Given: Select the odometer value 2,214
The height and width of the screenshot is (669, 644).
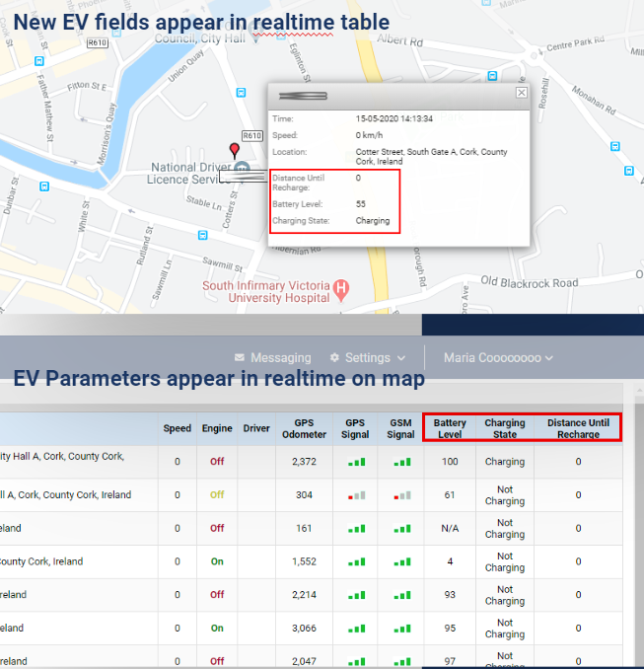Looking at the screenshot, I should pos(304,595).
